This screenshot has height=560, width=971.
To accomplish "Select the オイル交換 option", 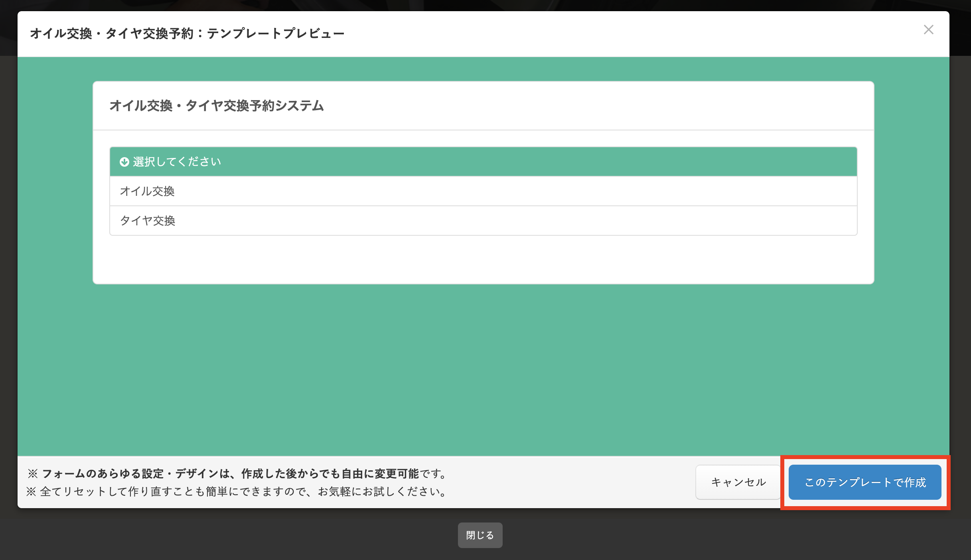I will point(147,191).
